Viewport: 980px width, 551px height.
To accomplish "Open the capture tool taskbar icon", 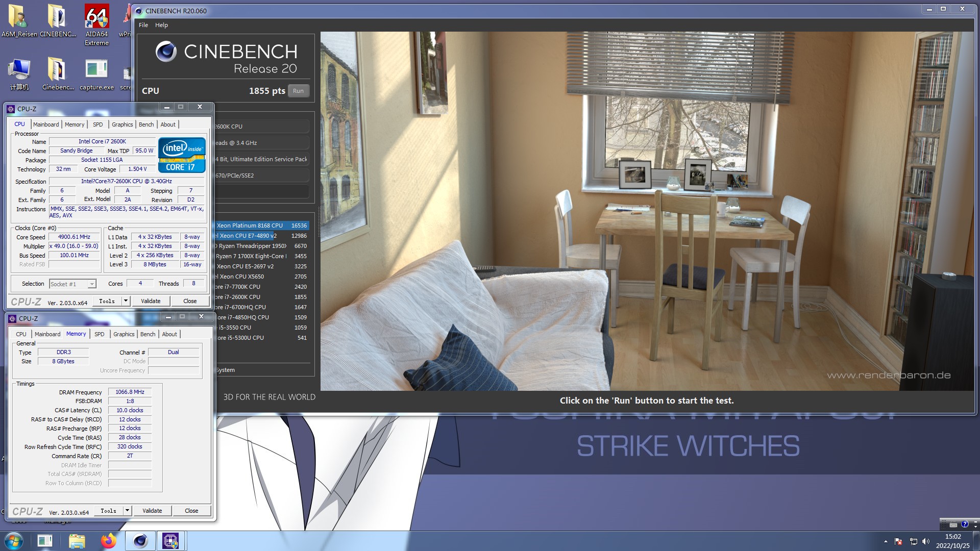I will click(x=45, y=541).
